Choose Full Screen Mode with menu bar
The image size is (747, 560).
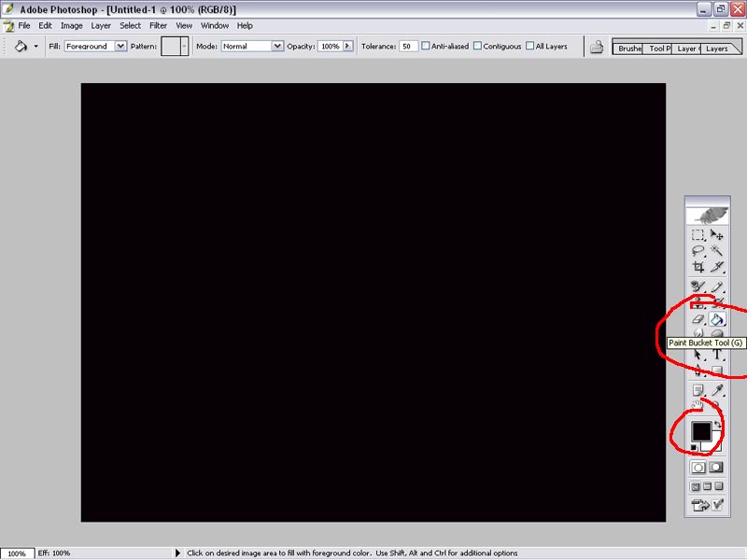pyautogui.click(x=708, y=486)
